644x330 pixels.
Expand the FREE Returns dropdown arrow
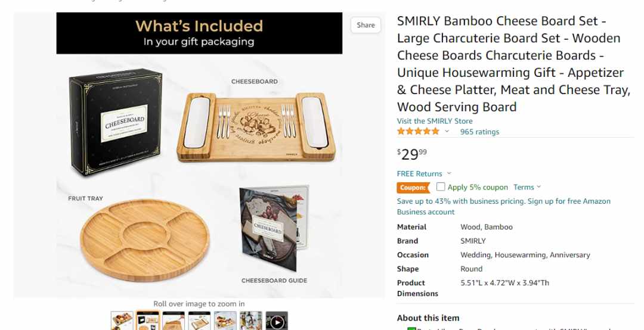(449, 173)
